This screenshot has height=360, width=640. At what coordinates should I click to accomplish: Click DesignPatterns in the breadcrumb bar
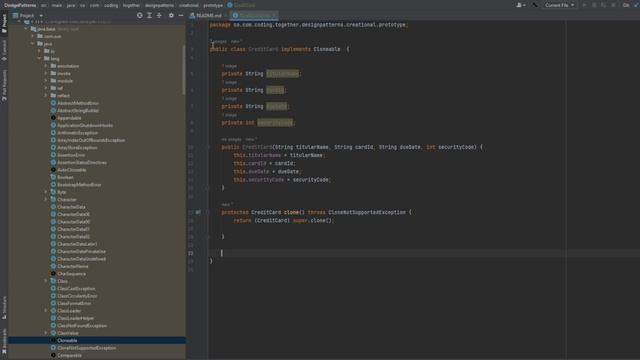[20, 5]
